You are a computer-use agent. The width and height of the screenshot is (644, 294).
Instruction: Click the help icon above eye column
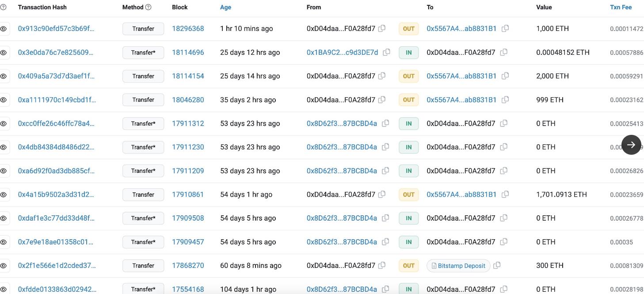(4, 7)
